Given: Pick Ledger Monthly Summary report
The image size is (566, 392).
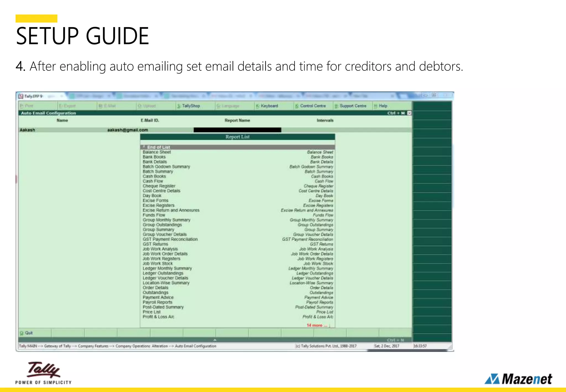Looking at the screenshot, I should (237, 268).
